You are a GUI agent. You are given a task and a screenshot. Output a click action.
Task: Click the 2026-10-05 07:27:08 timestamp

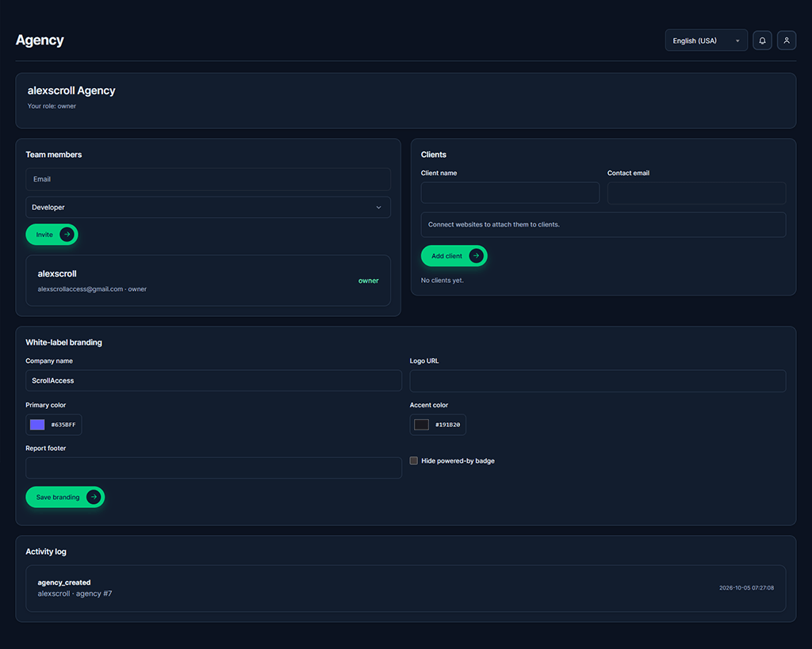pyautogui.click(x=746, y=588)
